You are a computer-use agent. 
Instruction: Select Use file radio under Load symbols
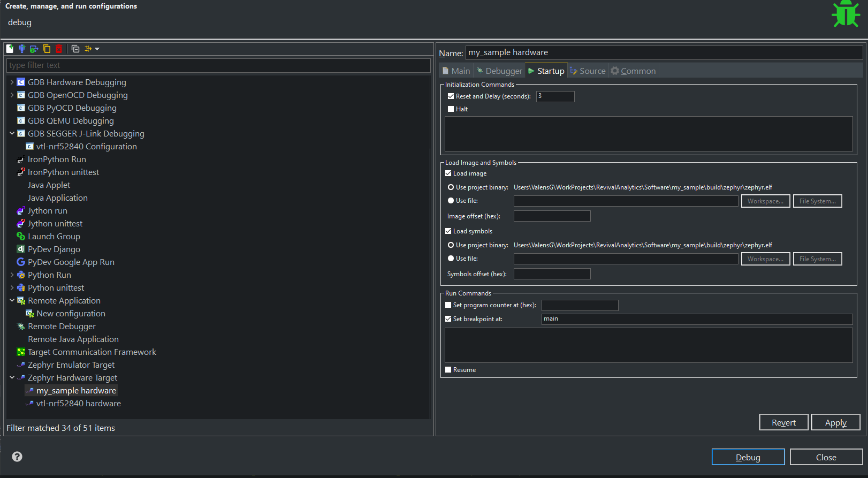pos(451,259)
